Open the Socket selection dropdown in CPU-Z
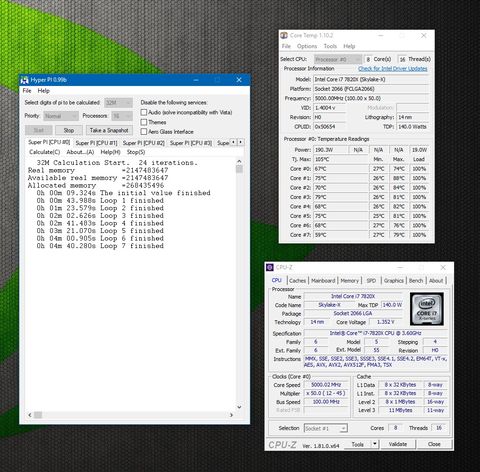 click(326, 428)
